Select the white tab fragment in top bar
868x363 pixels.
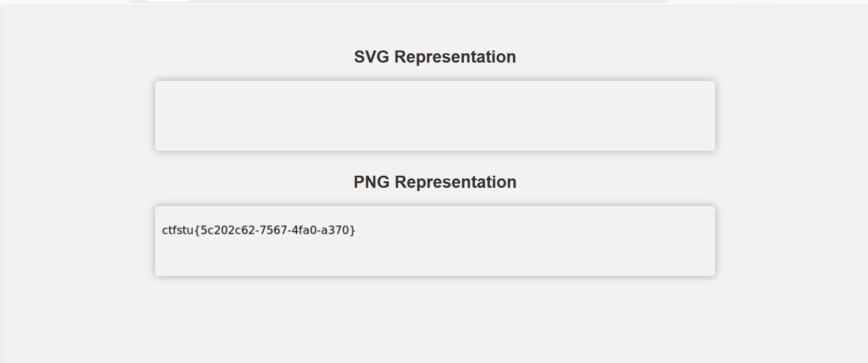pos(168,1)
